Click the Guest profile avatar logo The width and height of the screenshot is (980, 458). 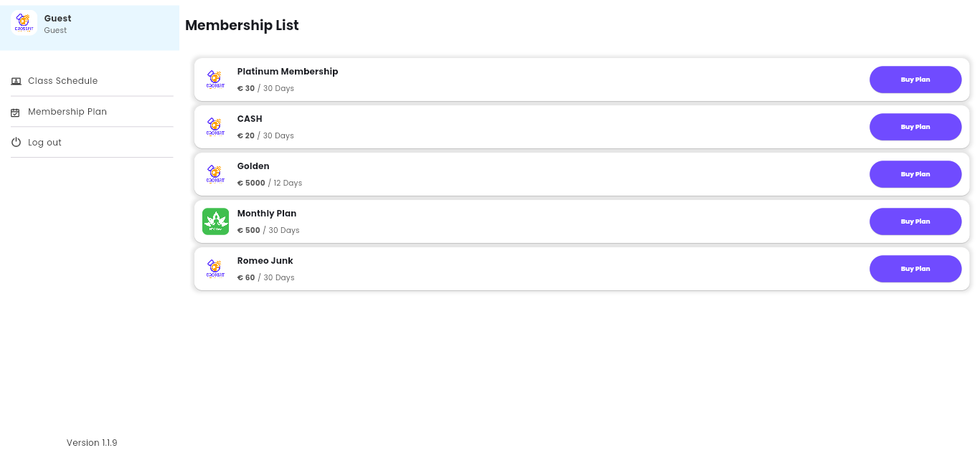click(x=24, y=23)
